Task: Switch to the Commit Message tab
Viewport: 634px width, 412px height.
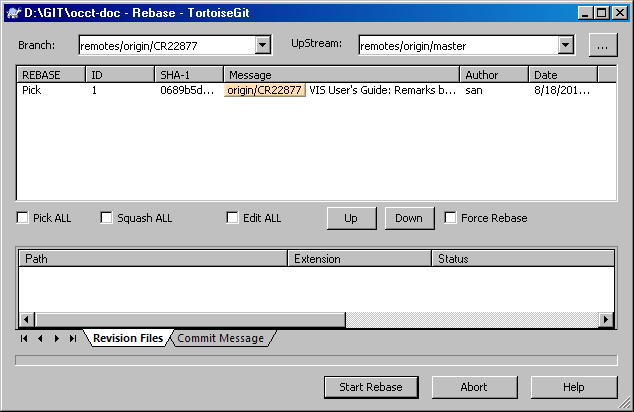Action: (220, 338)
